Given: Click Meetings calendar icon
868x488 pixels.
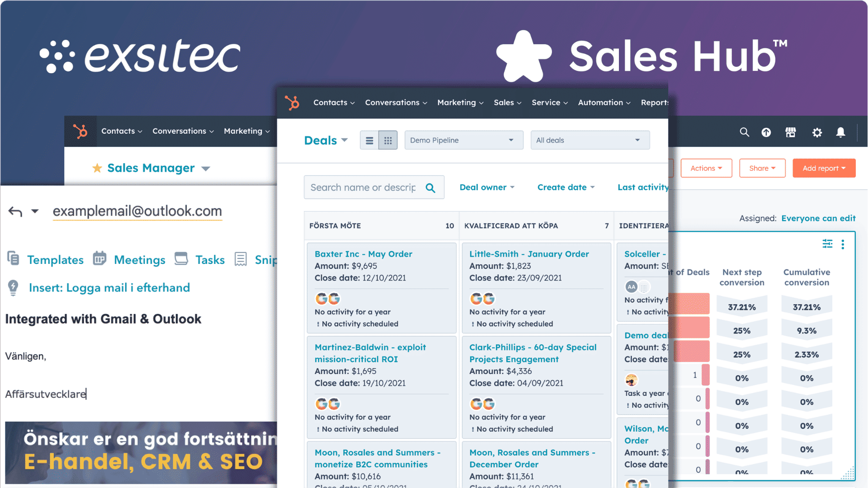Looking at the screenshot, I should [99, 258].
